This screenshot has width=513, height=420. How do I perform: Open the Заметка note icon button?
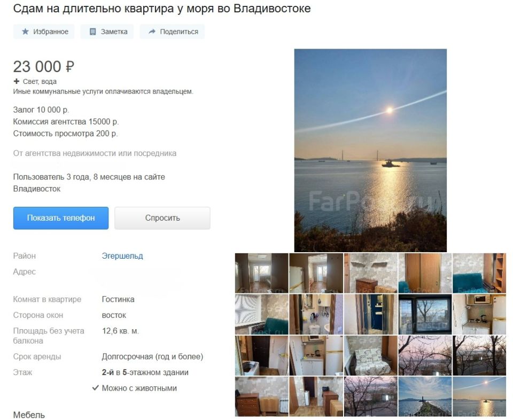click(x=107, y=32)
